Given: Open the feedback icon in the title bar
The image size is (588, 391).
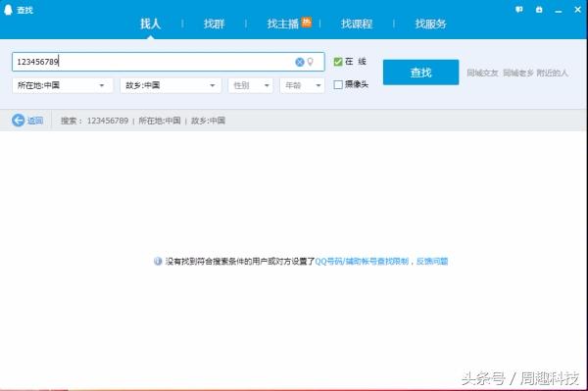Looking at the screenshot, I should click(x=519, y=10).
